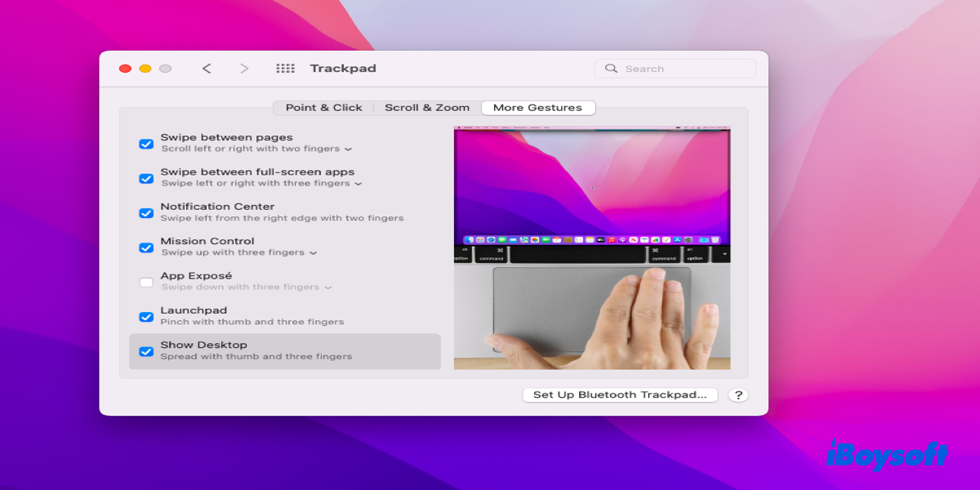This screenshot has width=980, height=490.
Task: Click Set Up Bluetooth Trackpad button
Action: (620, 395)
